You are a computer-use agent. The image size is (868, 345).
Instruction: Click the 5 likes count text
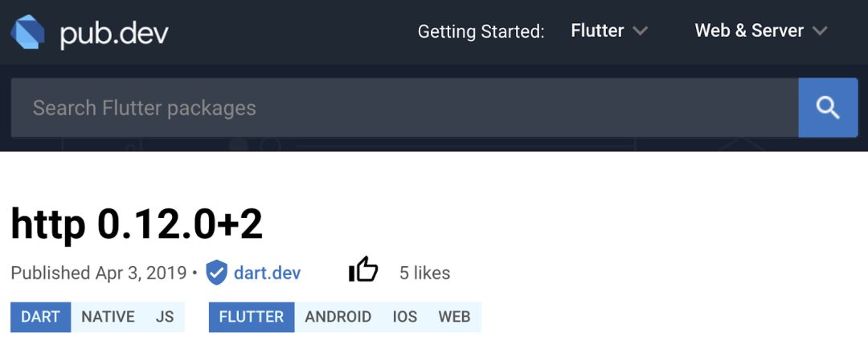[424, 273]
